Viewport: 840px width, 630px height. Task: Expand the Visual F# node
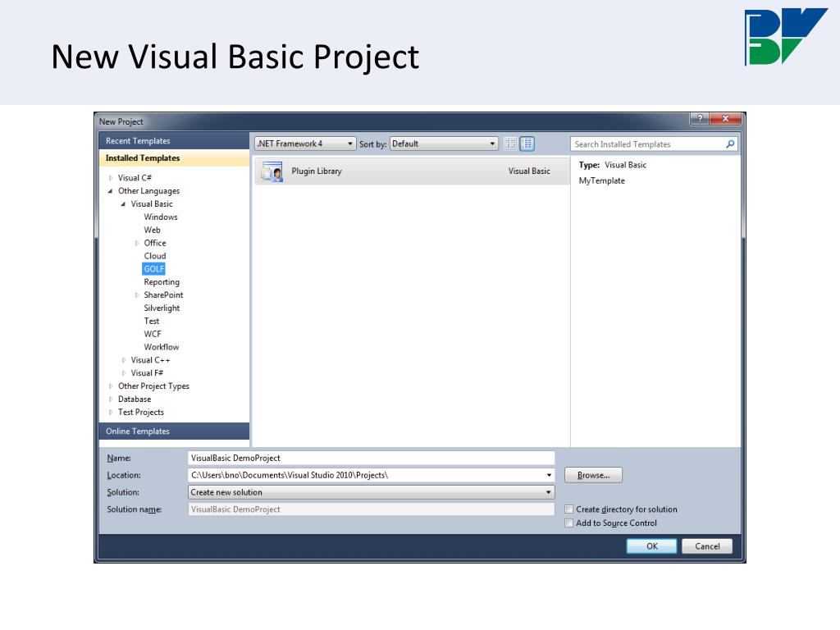click(x=124, y=373)
